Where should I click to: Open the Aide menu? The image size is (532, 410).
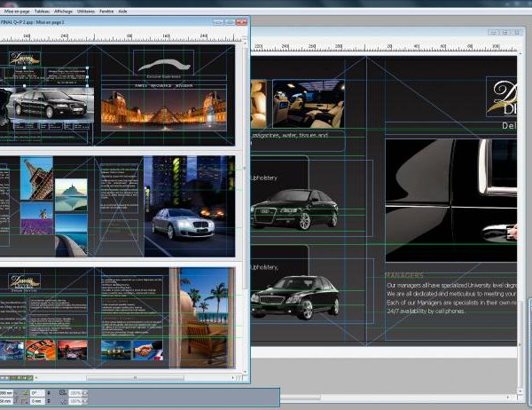click(122, 12)
